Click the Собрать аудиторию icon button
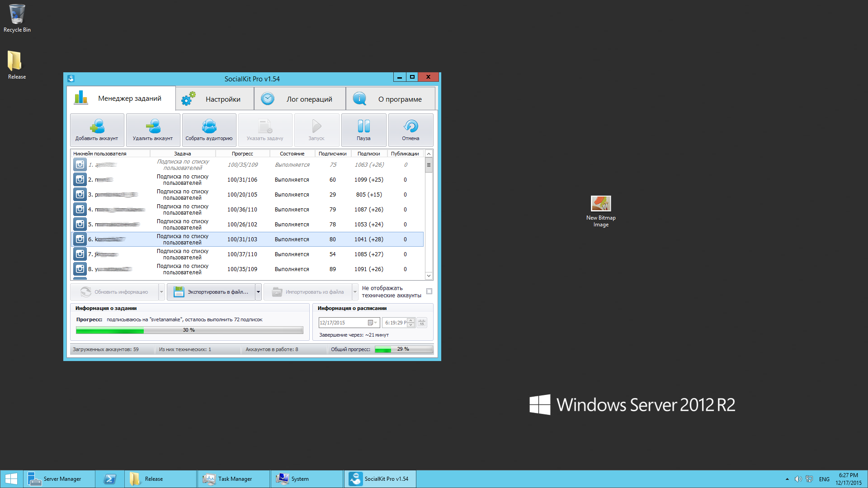The width and height of the screenshot is (868, 488). click(x=209, y=130)
